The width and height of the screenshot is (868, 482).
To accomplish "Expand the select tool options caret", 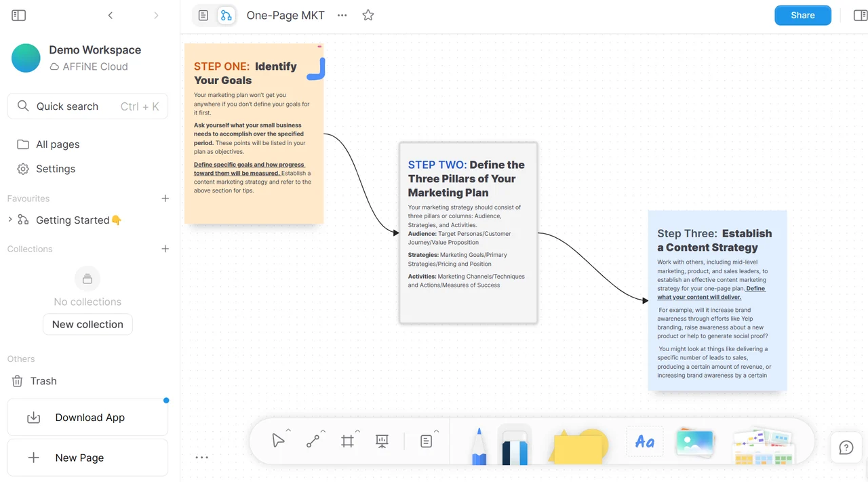I will click(x=288, y=431).
